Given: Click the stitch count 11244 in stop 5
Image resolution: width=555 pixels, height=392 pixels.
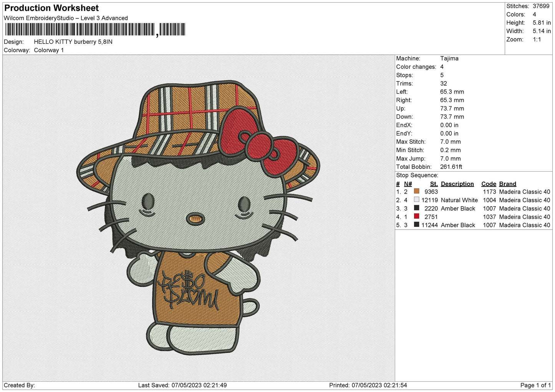Looking at the screenshot, I should click(429, 225).
